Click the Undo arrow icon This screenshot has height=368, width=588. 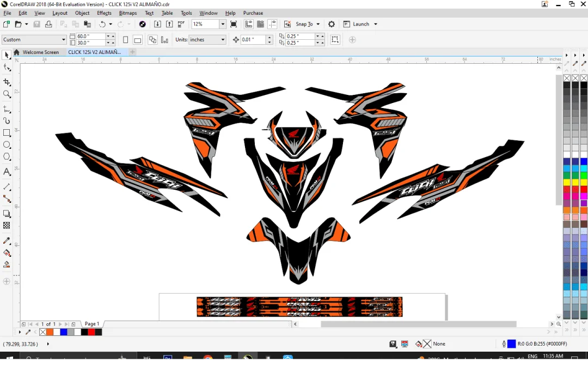tap(102, 24)
